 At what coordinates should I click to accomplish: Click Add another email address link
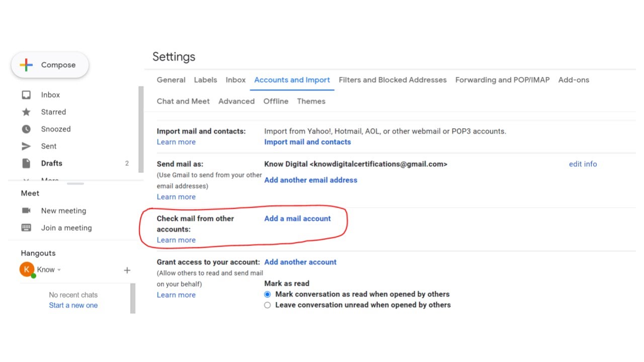tap(310, 180)
